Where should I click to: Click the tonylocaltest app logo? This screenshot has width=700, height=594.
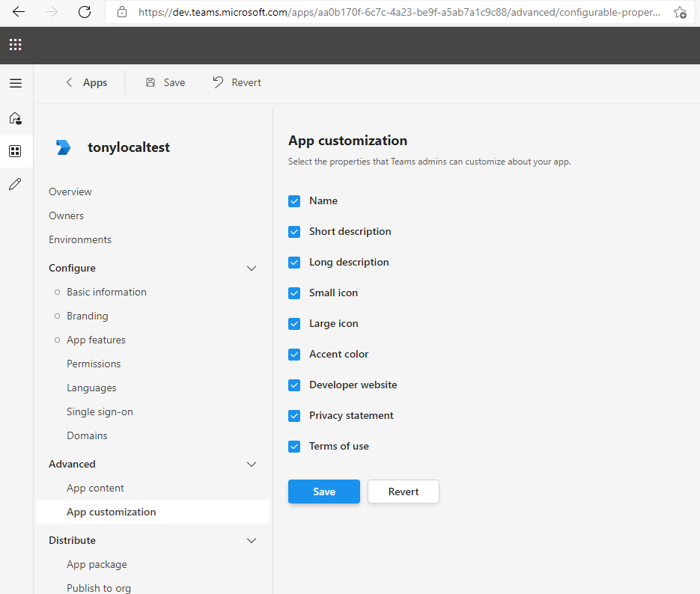click(x=63, y=147)
